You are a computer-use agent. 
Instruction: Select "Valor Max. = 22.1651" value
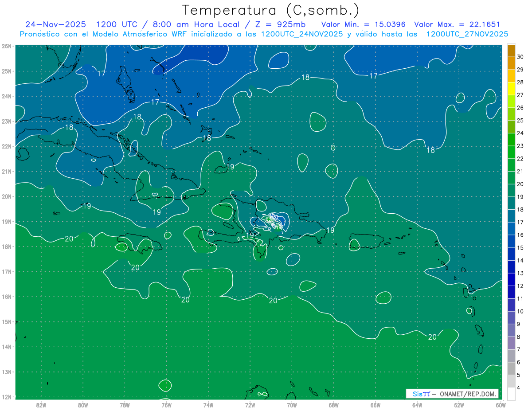pyautogui.click(x=457, y=25)
